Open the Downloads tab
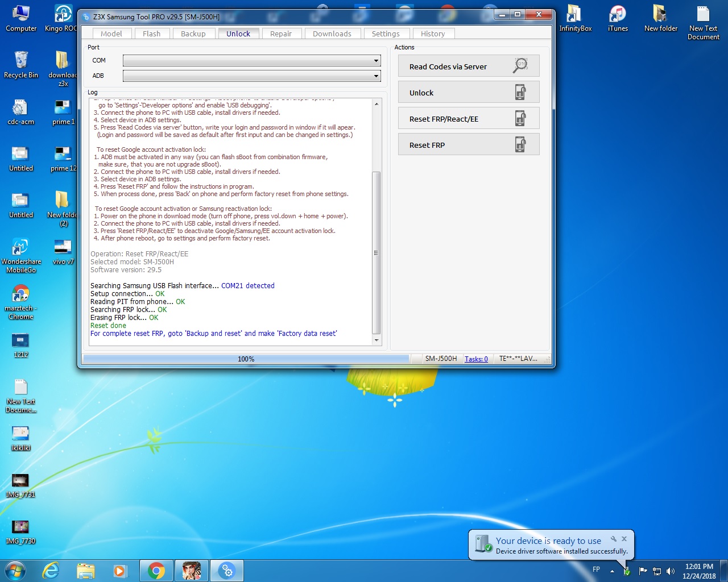Image resolution: width=728 pixels, height=582 pixels. coord(332,34)
